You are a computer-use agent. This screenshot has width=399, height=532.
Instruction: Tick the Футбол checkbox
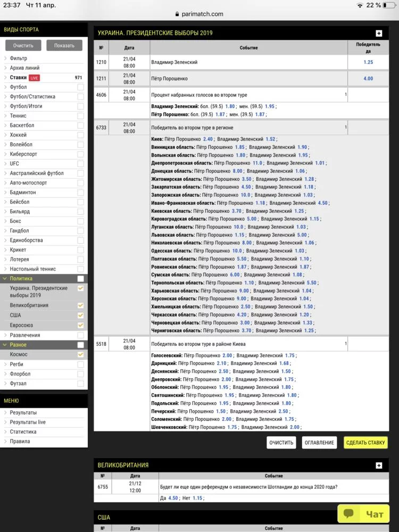pyautogui.click(x=80, y=87)
